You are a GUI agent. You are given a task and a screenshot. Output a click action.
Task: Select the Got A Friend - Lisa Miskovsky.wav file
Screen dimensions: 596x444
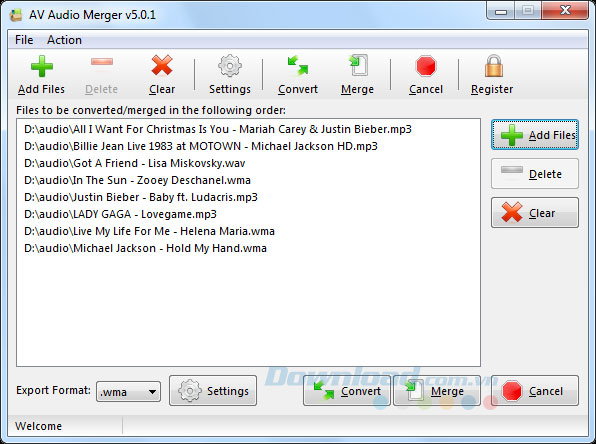coord(134,163)
